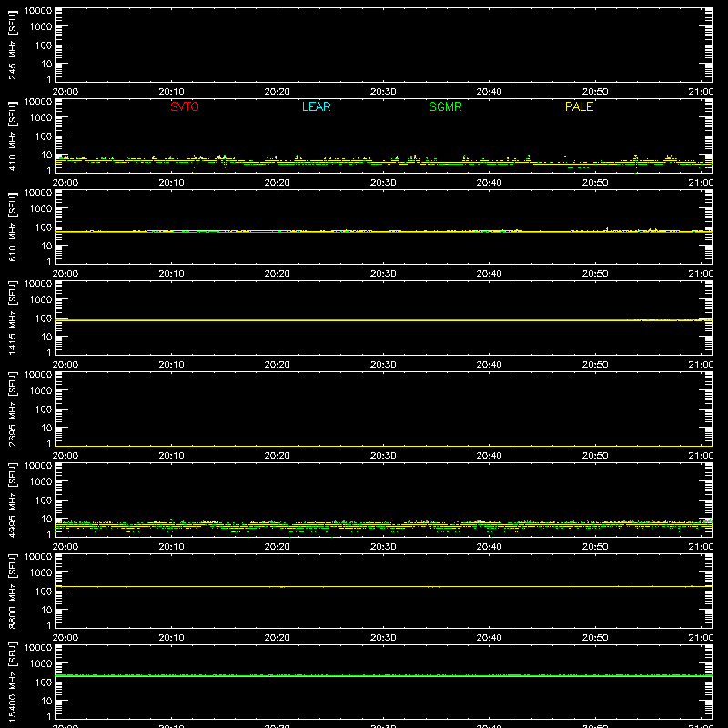The image size is (728, 728).
Task: Select the 15400 MHz [SFU] axis title
Action: point(12,682)
